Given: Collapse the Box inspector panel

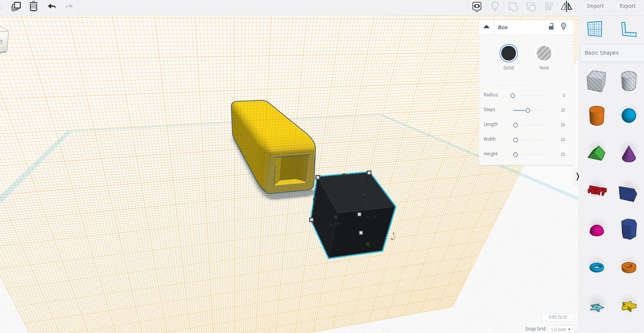Looking at the screenshot, I should tap(487, 27).
